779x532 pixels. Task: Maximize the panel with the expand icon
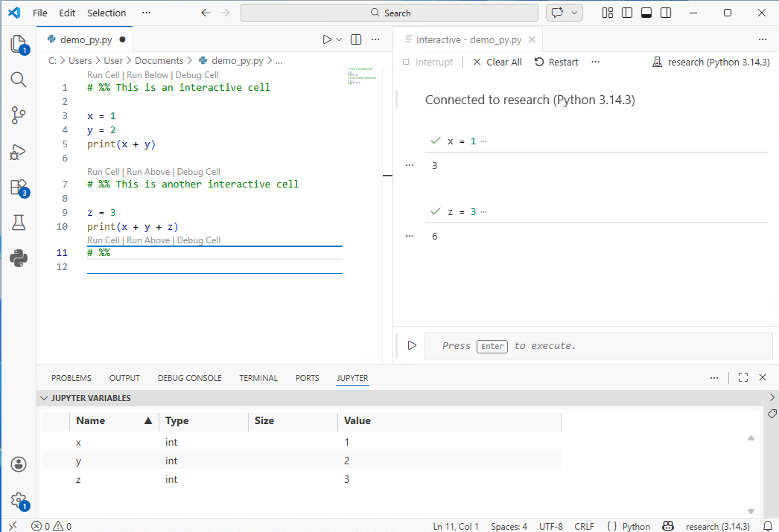[x=743, y=377]
